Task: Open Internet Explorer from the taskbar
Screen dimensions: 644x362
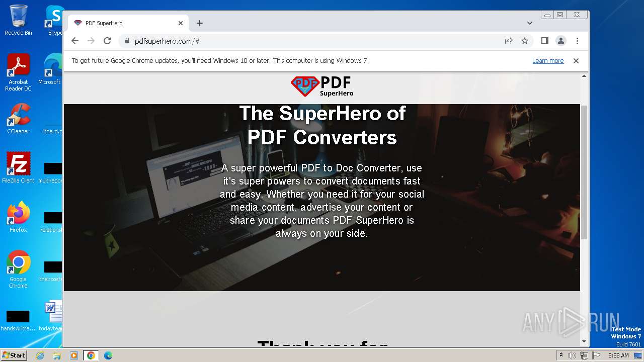Action: [40, 355]
